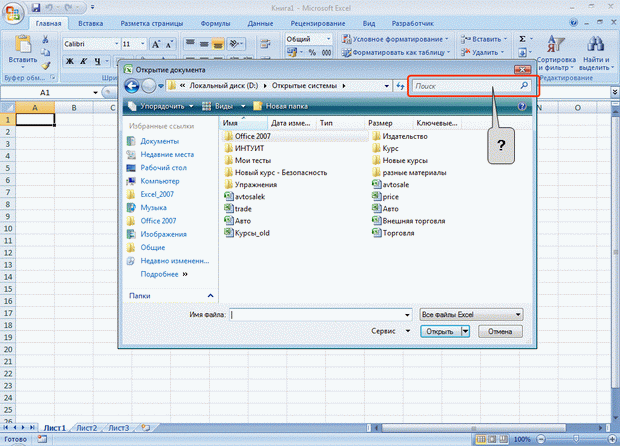This screenshot has height=446, width=620.
Task: Click the Save icon in quick access toolbar
Action: coord(36,8)
